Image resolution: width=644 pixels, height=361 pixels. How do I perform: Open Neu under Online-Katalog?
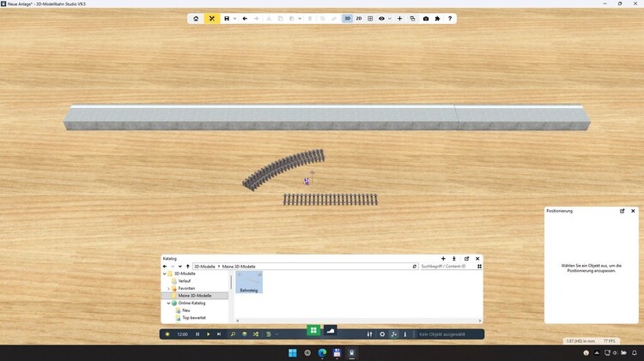186,310
